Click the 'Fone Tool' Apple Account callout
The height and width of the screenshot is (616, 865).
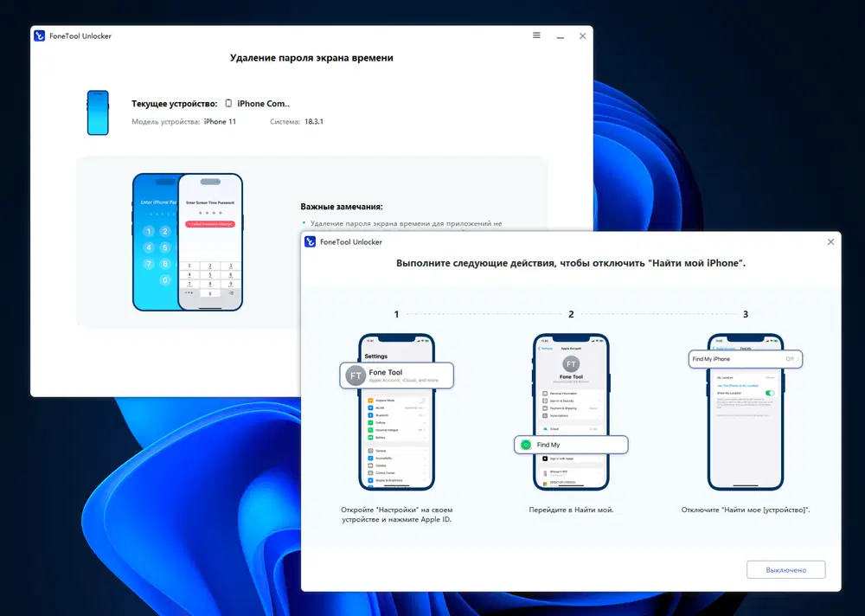(397, 375)
